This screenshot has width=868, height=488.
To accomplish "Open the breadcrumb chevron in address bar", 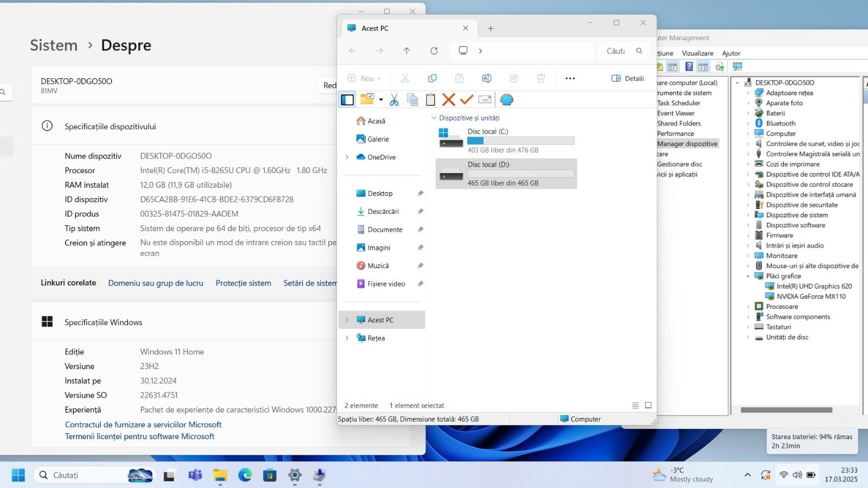I will (x=480, y=50).
